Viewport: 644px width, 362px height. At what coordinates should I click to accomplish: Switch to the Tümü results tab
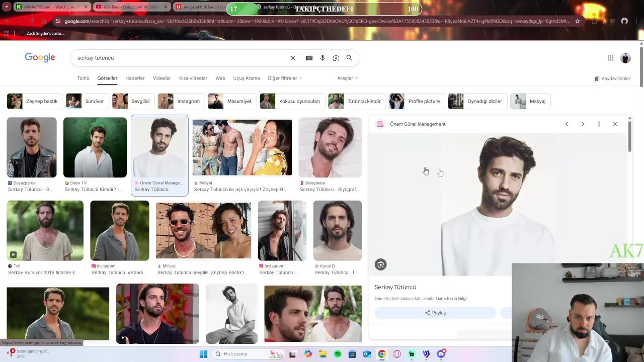point(83,78)
